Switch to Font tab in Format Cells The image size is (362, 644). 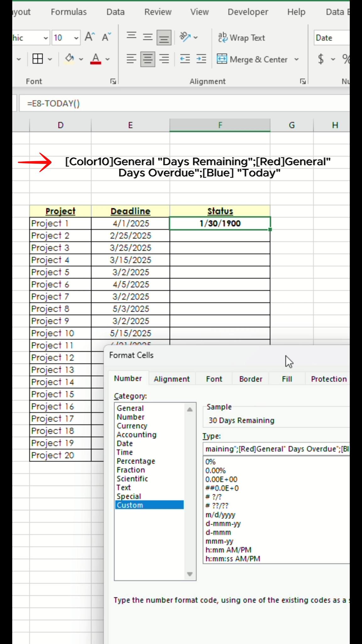[x=214, y=379]
